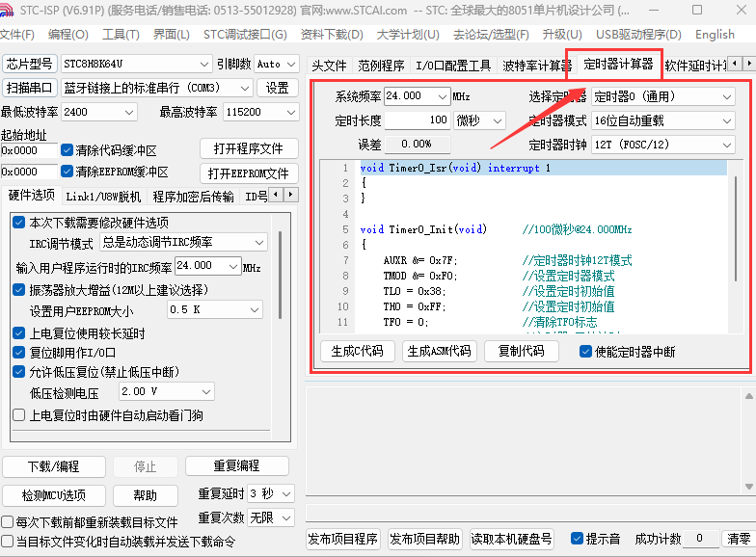Enable 当目标文件变化时自动装载 checkbox
This screenshot has height=557, width=756.
(x=8, y=542)
